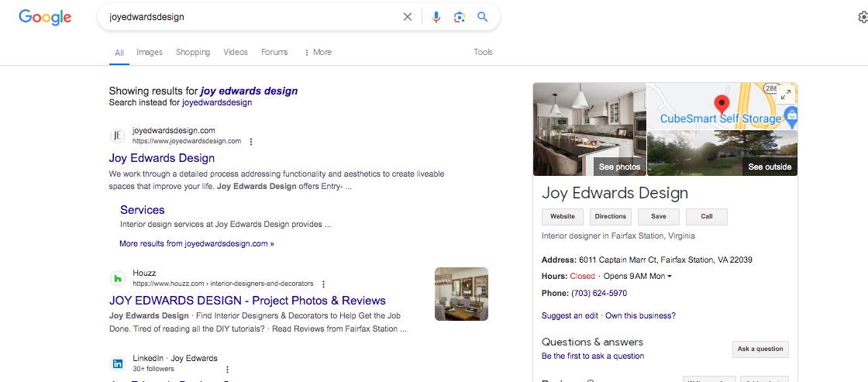868x382 pixels.
Task: Search instead for joyedwardsdesign
Action: [x=217, y=102]
